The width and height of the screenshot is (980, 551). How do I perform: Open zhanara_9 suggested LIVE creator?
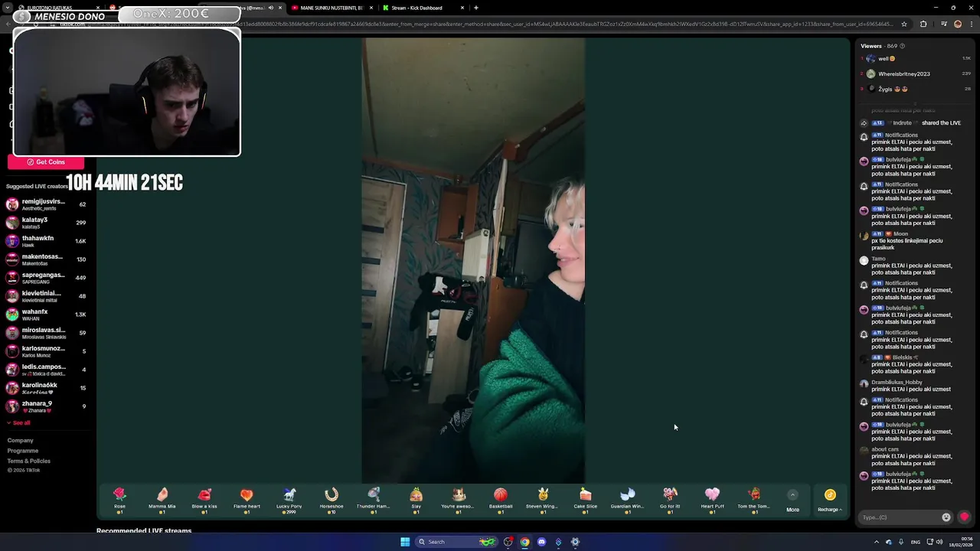tap(46, 406)
